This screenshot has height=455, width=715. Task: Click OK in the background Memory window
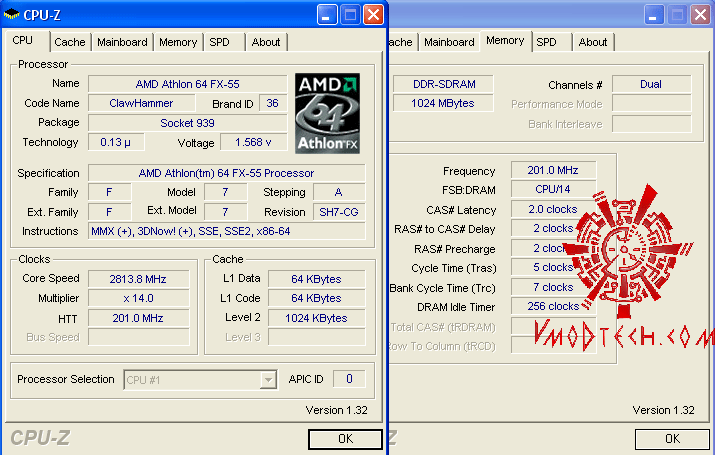tap(672, 439)
